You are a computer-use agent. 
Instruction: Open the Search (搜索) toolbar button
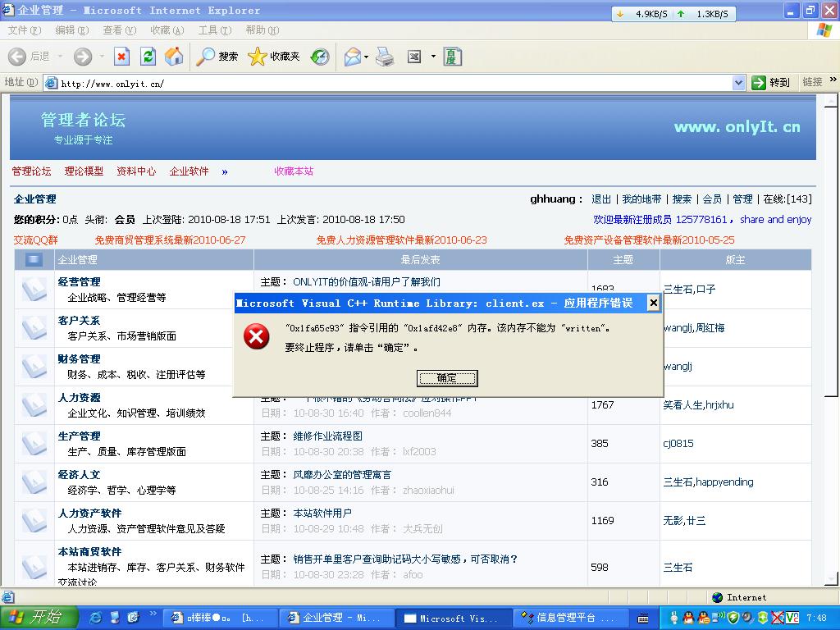(217, 56)
